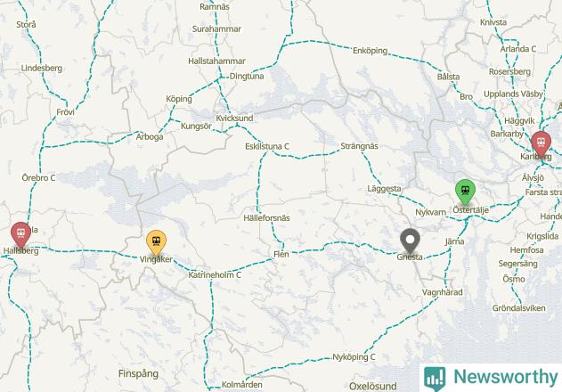Select the Katrineholm C station label
The height and width of the screenshot is (392, 562).
pos(215,275)
